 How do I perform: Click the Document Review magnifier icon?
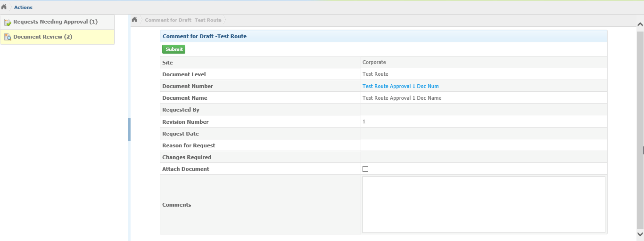tap(8, 37)
